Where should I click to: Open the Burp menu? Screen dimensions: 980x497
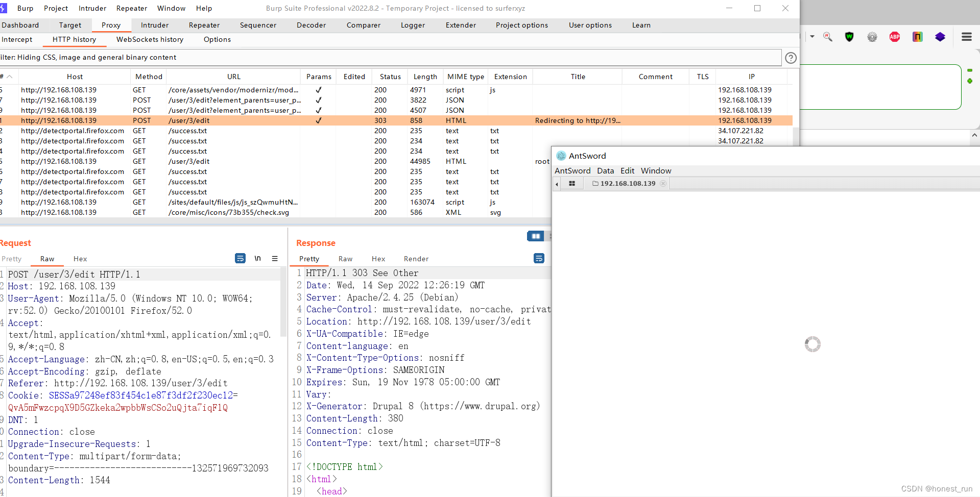click(x=25, y=8)
